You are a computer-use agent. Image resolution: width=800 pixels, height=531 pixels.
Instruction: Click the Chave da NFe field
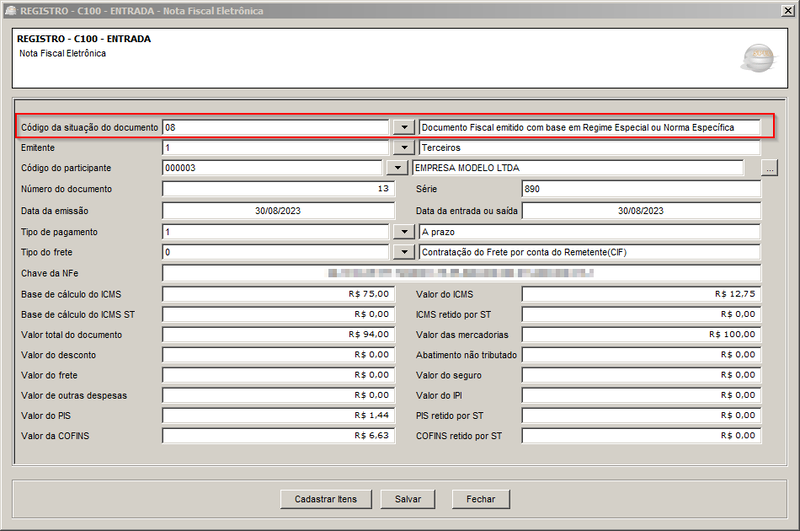[461, 273]
